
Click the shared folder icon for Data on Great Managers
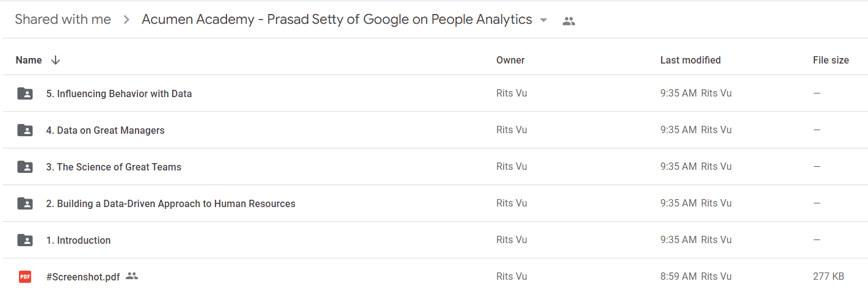[25, 130]
